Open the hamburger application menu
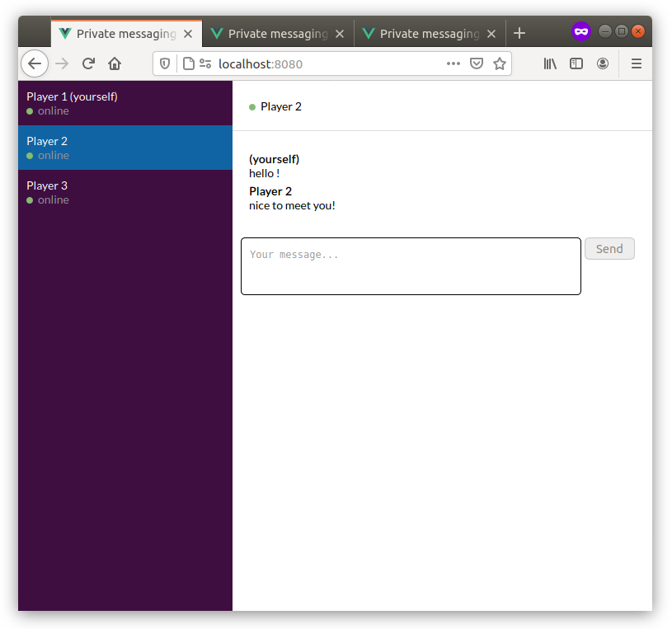The width and height of the screenshot is (672, 629). 636,63
